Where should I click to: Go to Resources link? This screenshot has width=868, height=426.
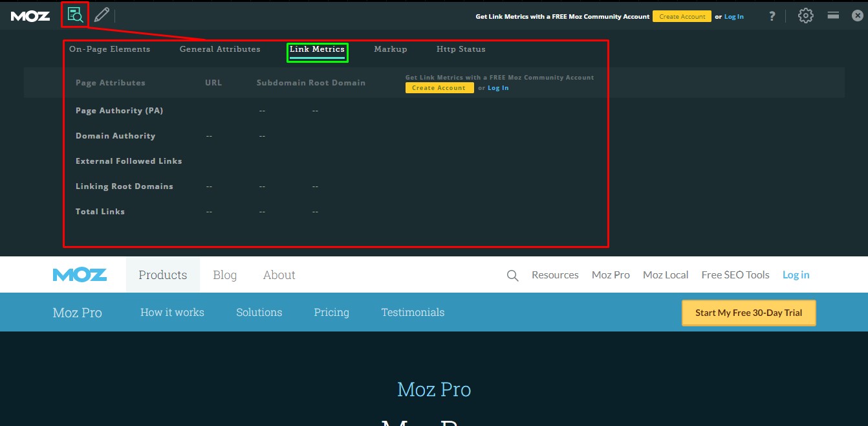555,275
